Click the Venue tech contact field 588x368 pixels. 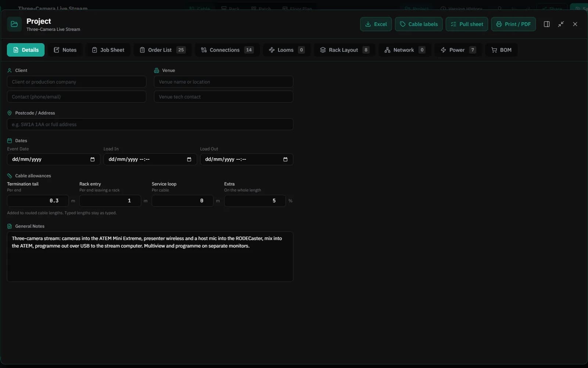tap(223, 97)
